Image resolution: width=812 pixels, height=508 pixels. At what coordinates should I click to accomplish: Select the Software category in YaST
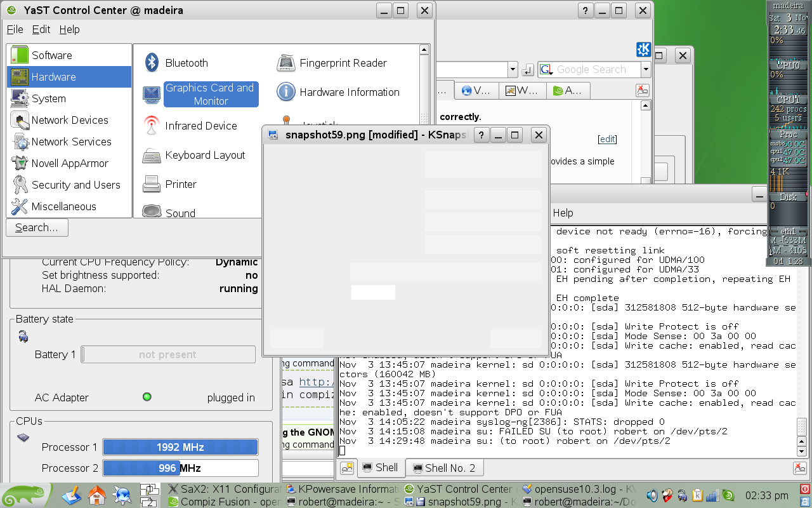coord(69,55)
